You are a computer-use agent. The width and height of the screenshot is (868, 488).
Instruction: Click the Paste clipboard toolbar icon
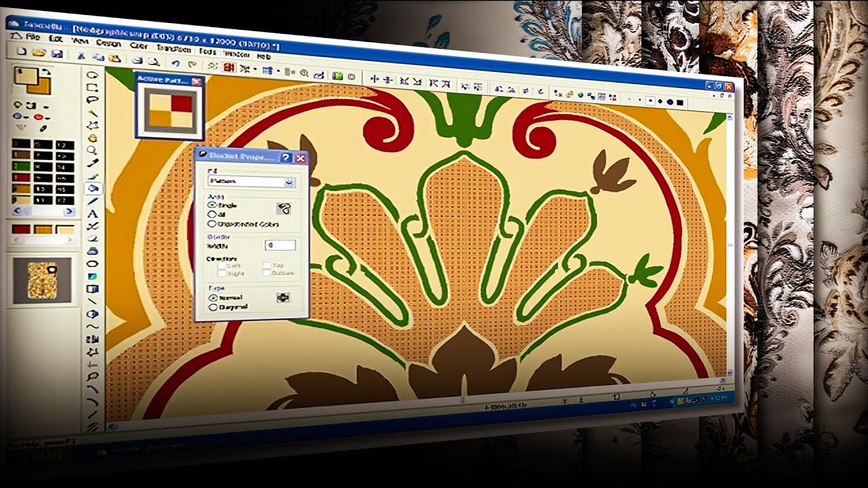pyautogui.click(x=115, y=58)
